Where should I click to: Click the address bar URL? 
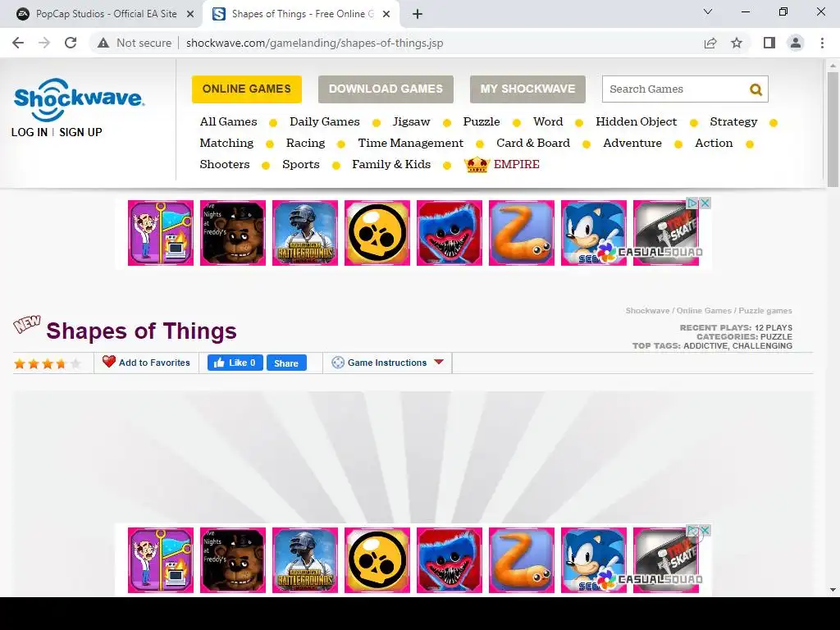point(314,43)
